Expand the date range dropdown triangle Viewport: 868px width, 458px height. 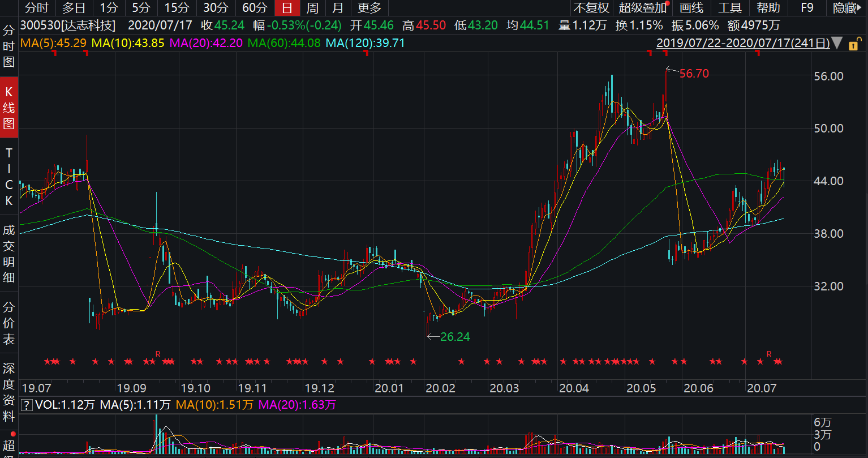tap(837, 44)
